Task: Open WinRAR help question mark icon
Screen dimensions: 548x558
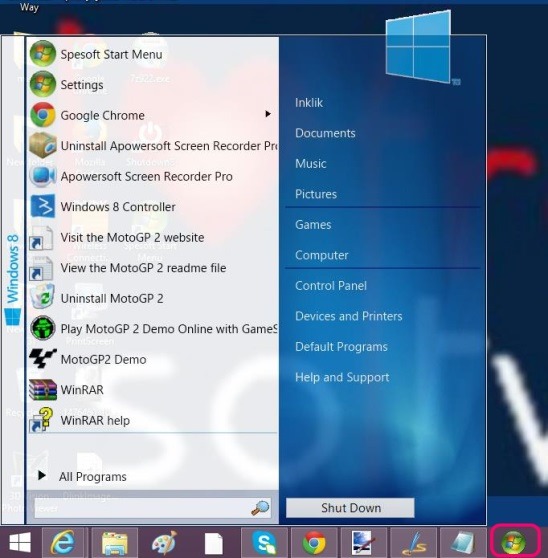Action: click(42, 420)
